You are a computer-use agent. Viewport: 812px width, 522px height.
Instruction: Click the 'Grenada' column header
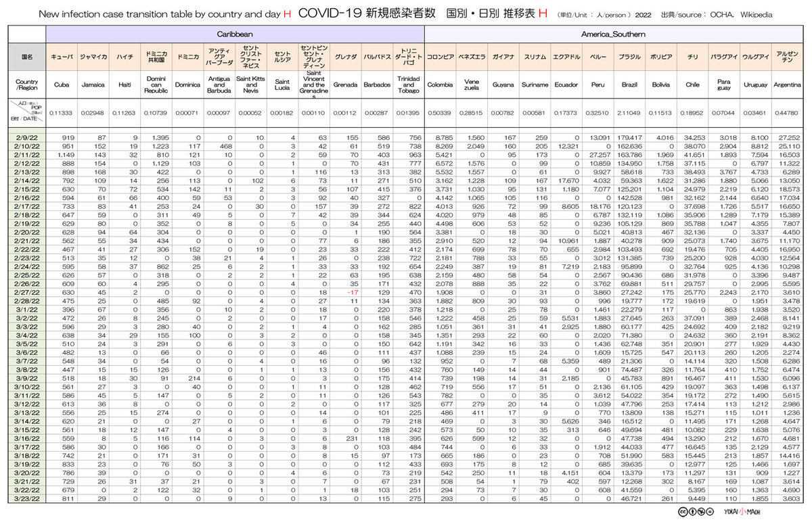346,85
